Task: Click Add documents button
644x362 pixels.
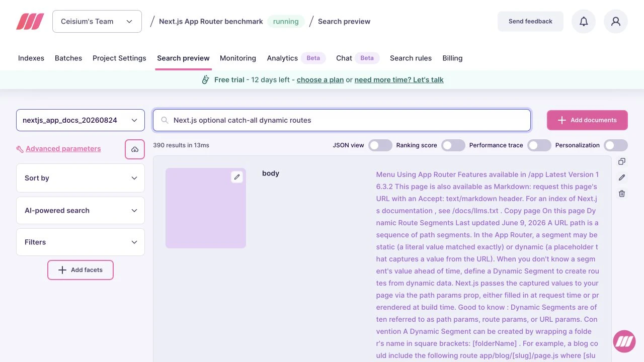Action: [587, 120]
